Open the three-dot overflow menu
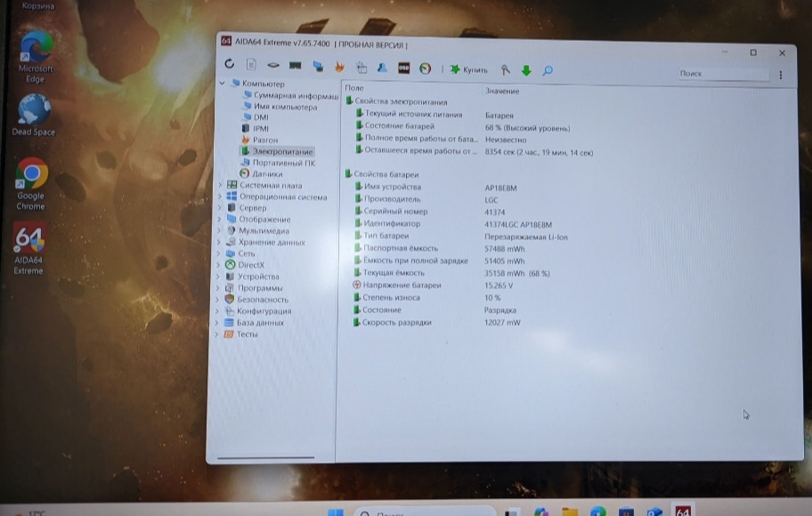Image resolution: width=812 pixels, height=516 pixels. (781, 75)
